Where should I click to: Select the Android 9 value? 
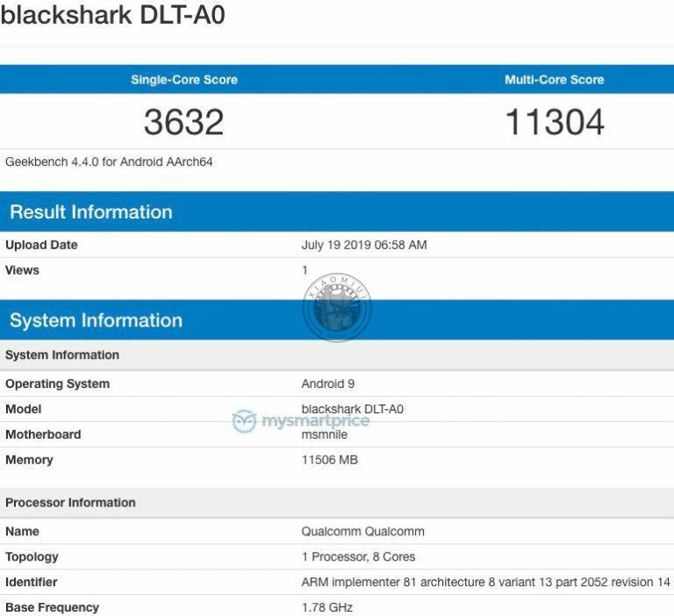(x=328, y=383)
